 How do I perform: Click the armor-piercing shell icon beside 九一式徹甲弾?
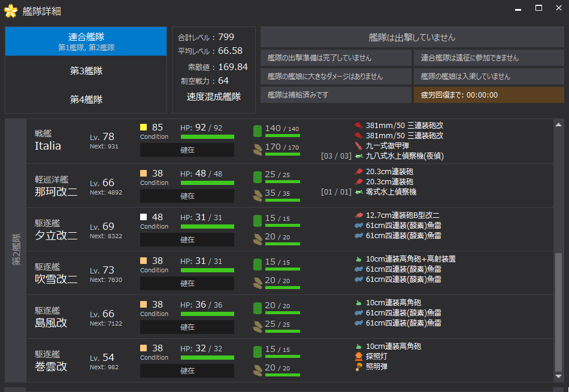point(358,146)
